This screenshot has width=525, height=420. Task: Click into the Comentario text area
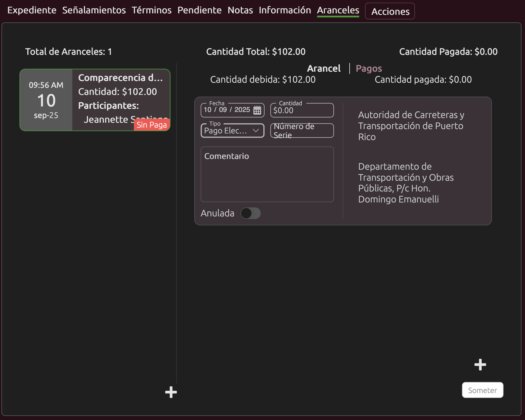click(267, 174)
